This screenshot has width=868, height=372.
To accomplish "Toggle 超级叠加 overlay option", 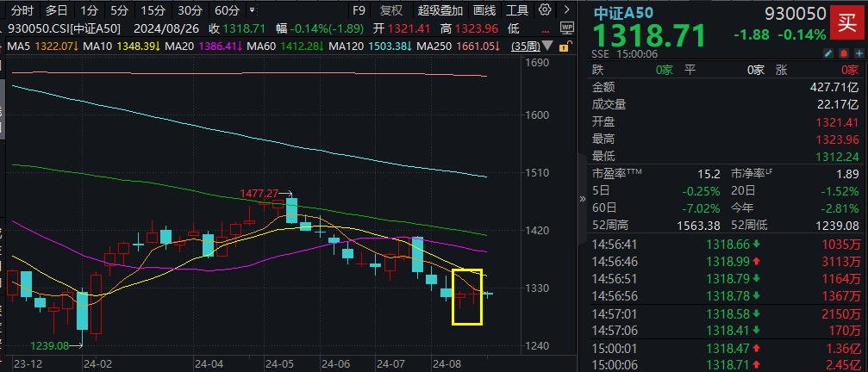I will pyautogui.click(x=440, y=10).
